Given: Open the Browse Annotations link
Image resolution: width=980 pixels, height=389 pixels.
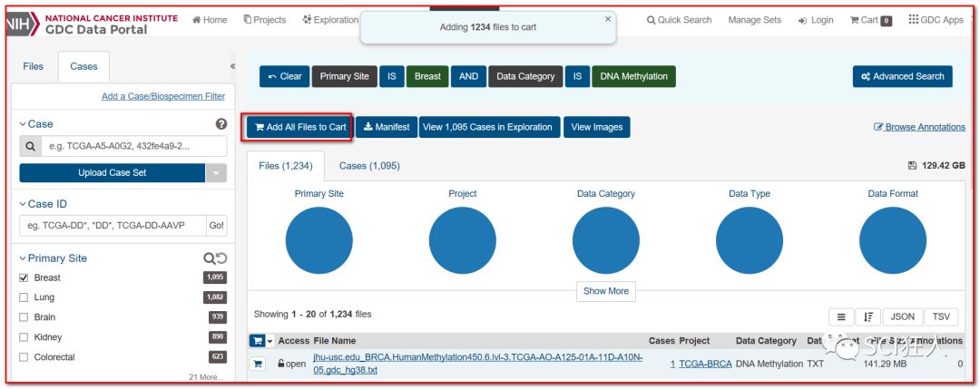Looking at the screenshot, I should point(919,127).
